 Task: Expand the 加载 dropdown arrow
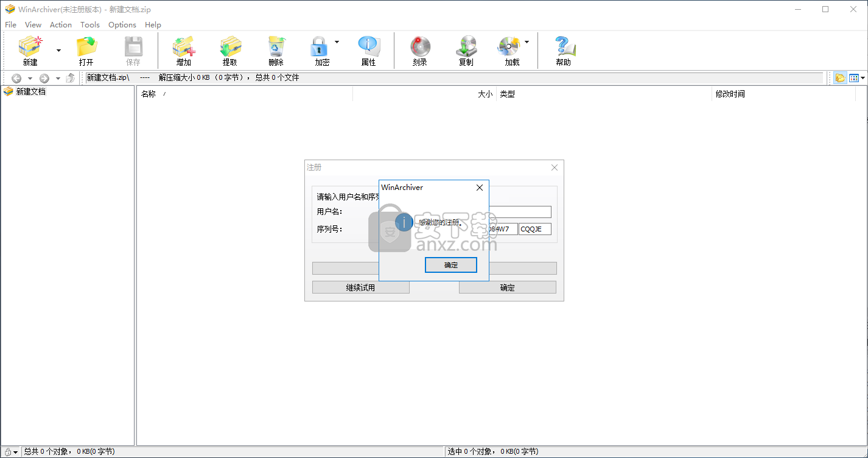pyautogui.click(x=527, y=42)
